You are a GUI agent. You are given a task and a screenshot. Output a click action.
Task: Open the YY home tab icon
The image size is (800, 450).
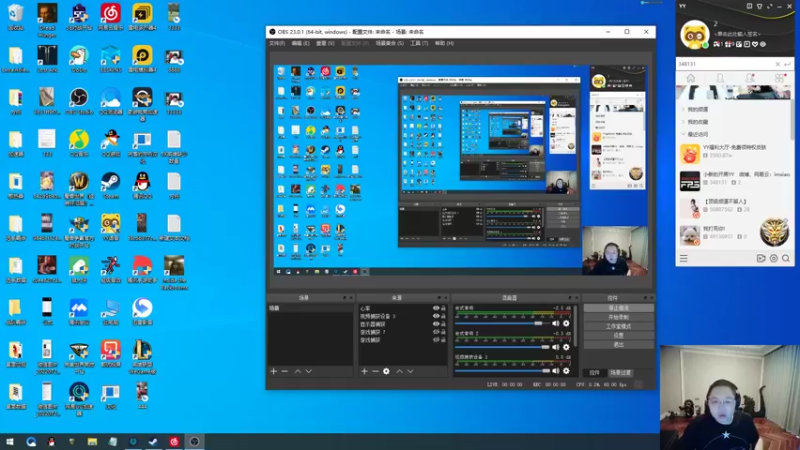(x=690, y=78)
